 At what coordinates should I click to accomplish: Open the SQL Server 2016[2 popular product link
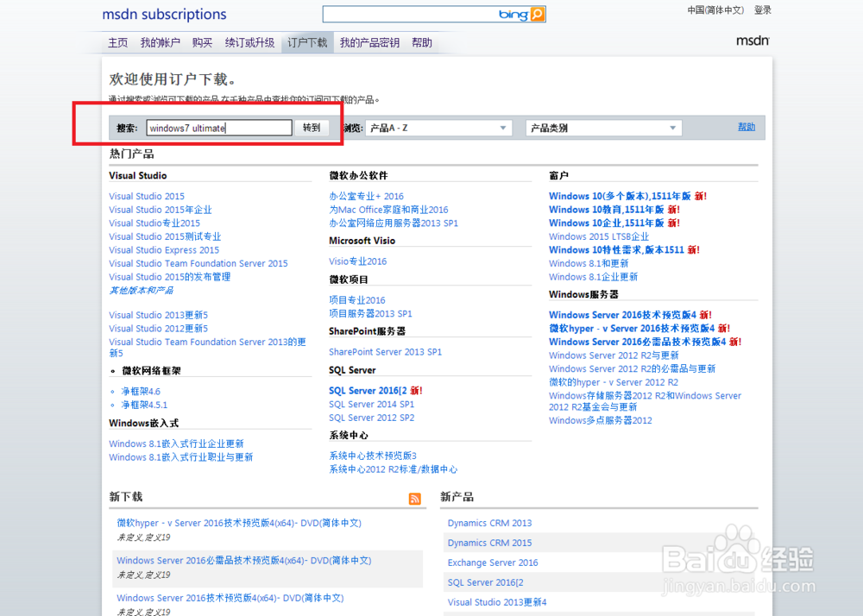pos(368,391)
